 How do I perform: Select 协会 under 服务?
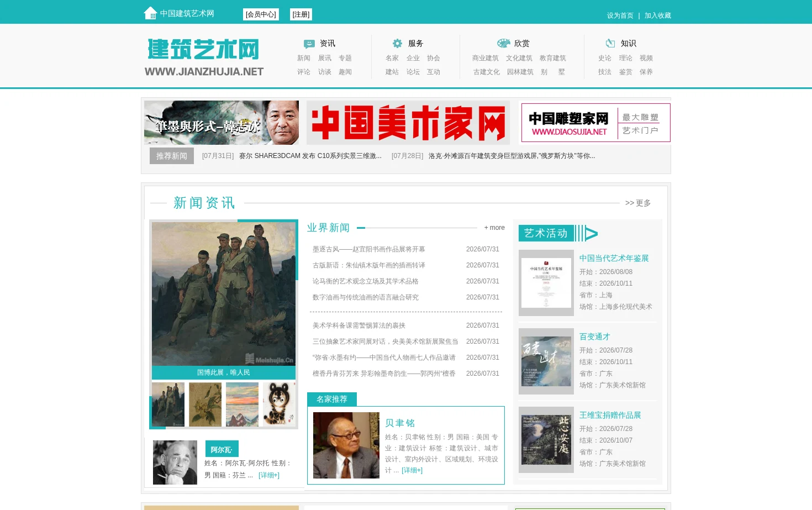[434, 58]
